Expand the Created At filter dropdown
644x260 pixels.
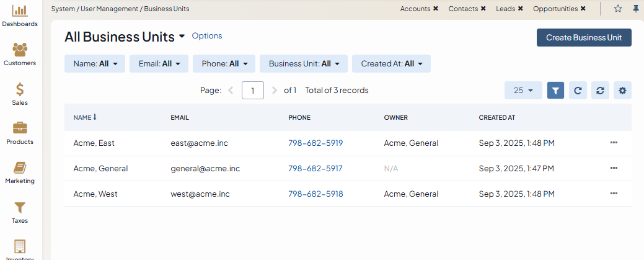point(391,63)
